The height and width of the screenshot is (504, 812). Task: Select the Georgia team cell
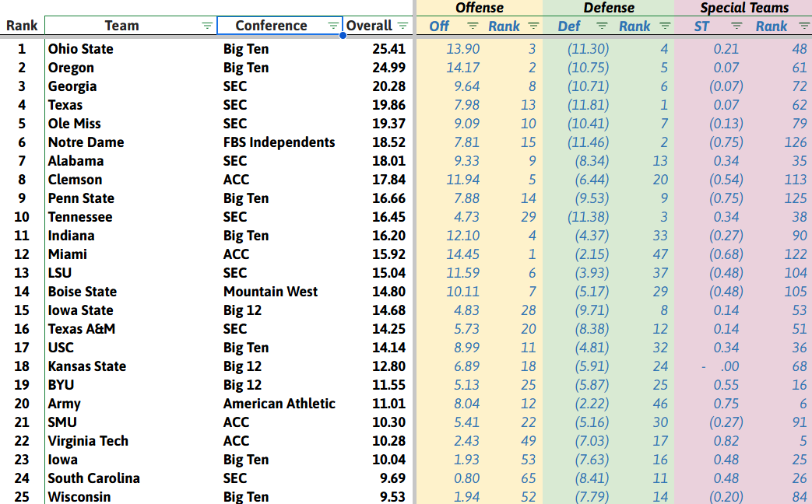[x=72, y=86]
